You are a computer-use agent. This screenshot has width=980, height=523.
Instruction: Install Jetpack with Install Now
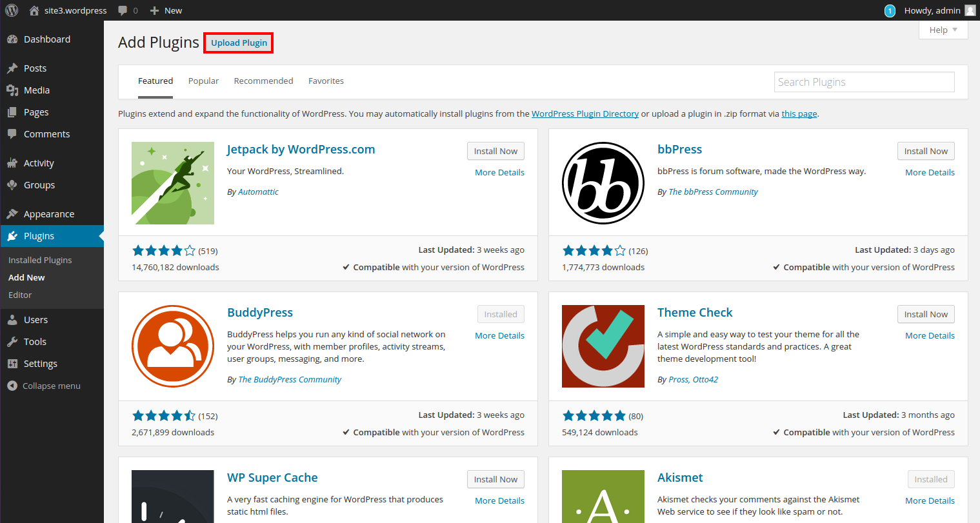coord(495,151)
